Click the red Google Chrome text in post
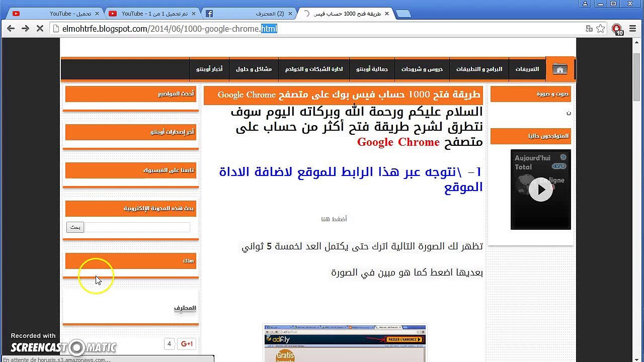The width and height of the screenshot is (644, 362). 398,142
